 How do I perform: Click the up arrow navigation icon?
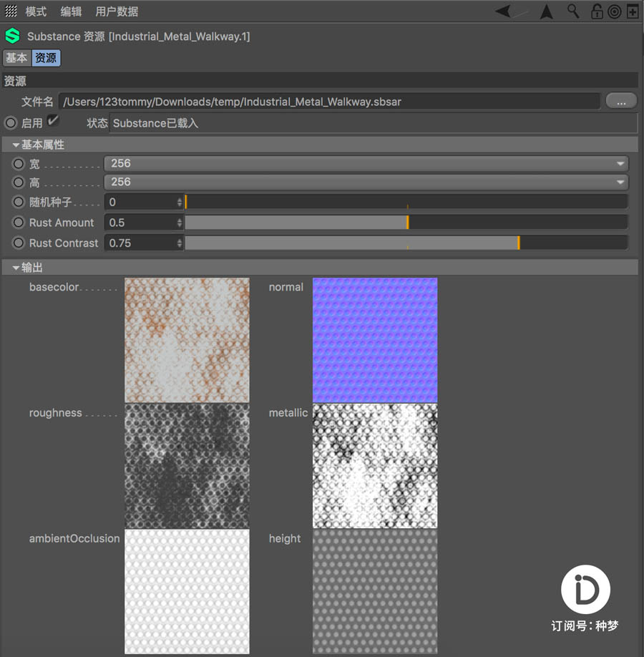point(547,11)
